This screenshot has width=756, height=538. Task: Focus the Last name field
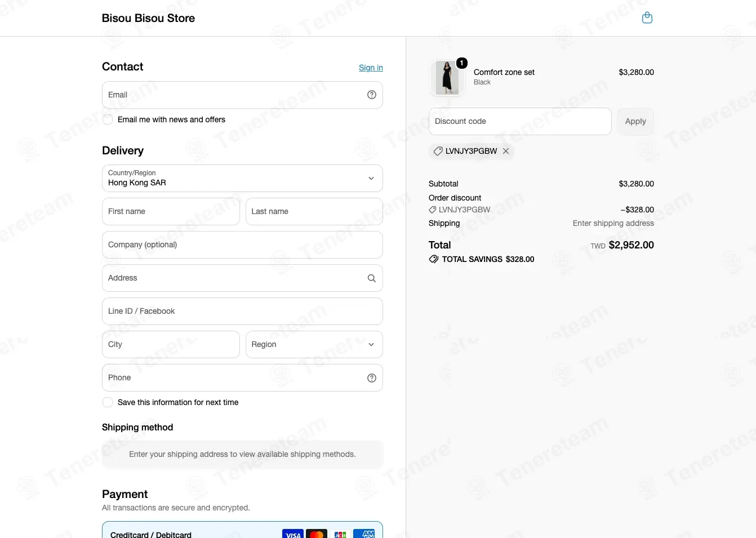(314, 212)
